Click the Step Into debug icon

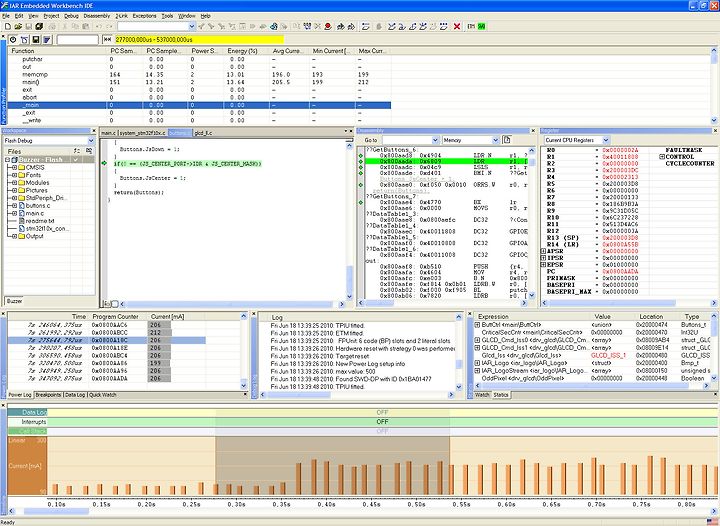[402, 27]
